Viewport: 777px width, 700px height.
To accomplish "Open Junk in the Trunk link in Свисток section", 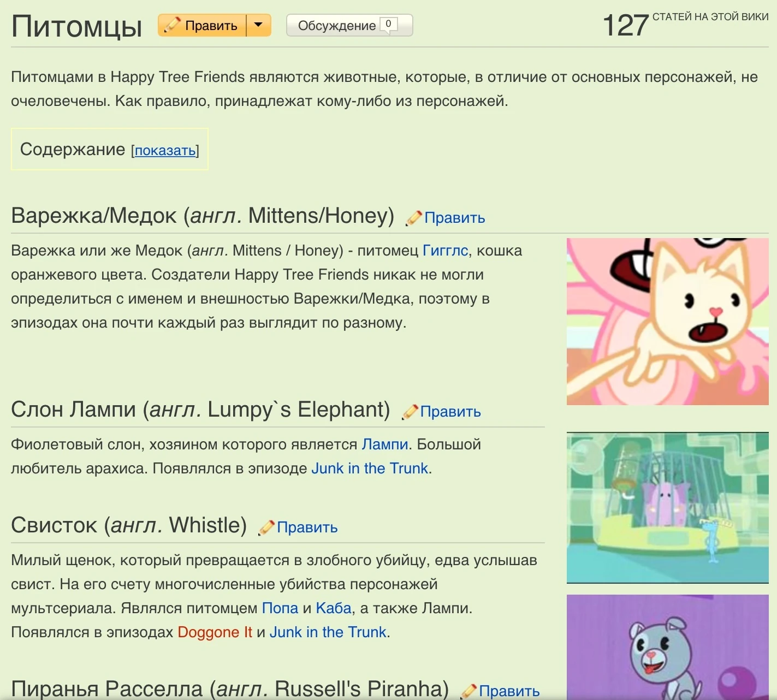I will 328,632.
